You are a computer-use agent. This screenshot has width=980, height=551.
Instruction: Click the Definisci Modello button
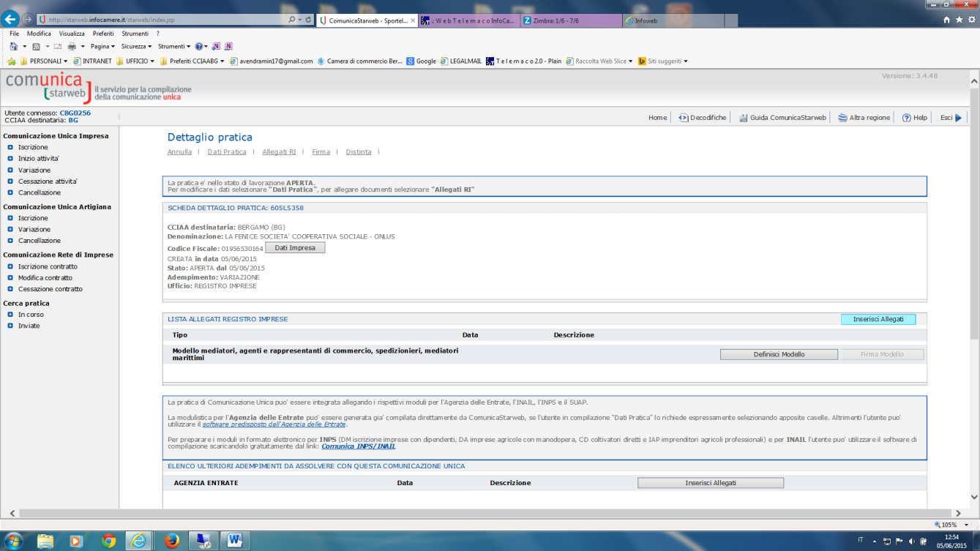coord(779,354)
